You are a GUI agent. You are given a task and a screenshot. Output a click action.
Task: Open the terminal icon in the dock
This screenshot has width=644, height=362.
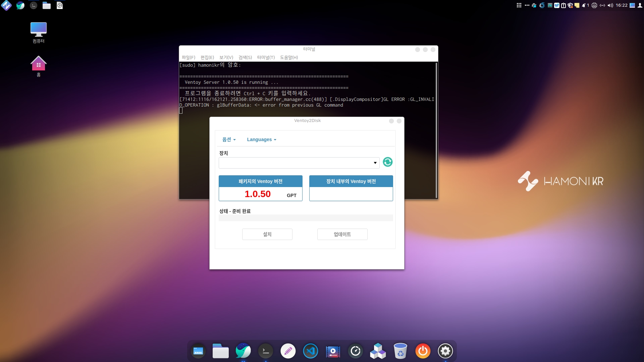coord(265,351)
